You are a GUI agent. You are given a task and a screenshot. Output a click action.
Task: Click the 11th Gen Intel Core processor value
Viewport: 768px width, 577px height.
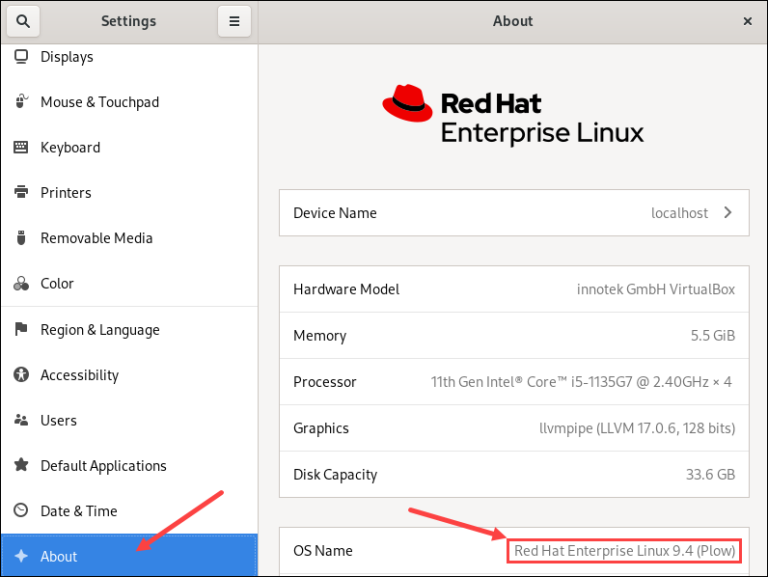click(581, 382)
